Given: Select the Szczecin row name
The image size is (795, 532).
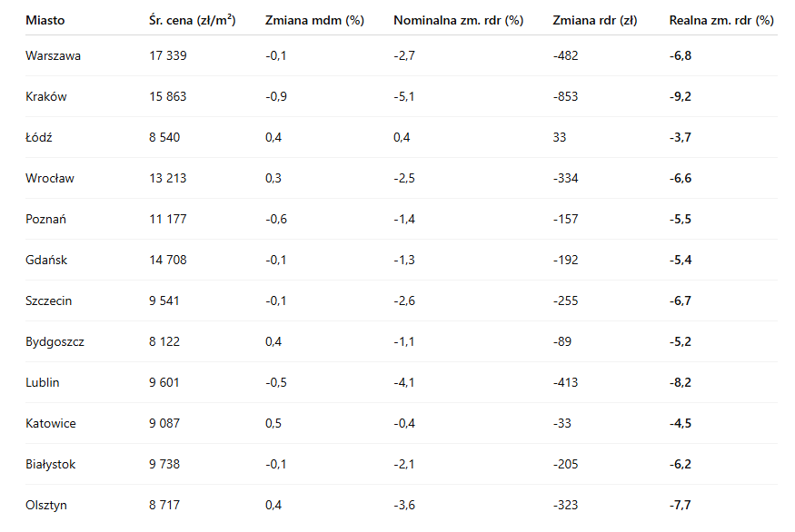Looking at the screenshot, I should coord(49,301).
